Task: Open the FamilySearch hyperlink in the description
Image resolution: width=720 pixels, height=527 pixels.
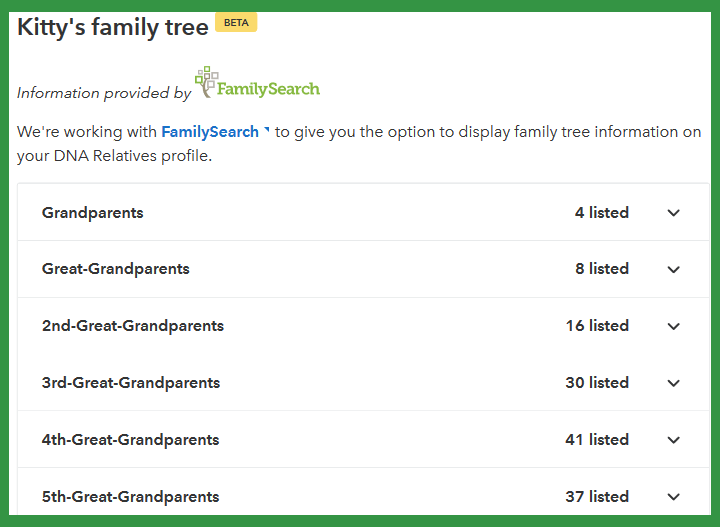Action: click(210, 132)
